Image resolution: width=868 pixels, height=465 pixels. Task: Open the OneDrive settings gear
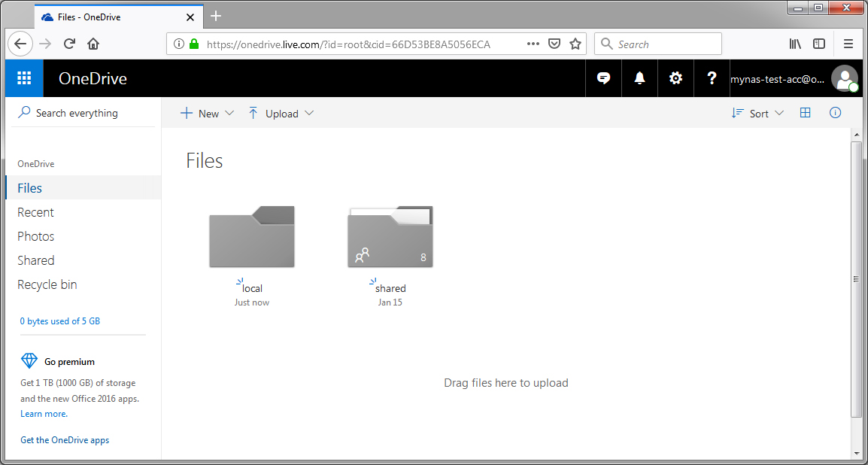(x=675, y=78)
